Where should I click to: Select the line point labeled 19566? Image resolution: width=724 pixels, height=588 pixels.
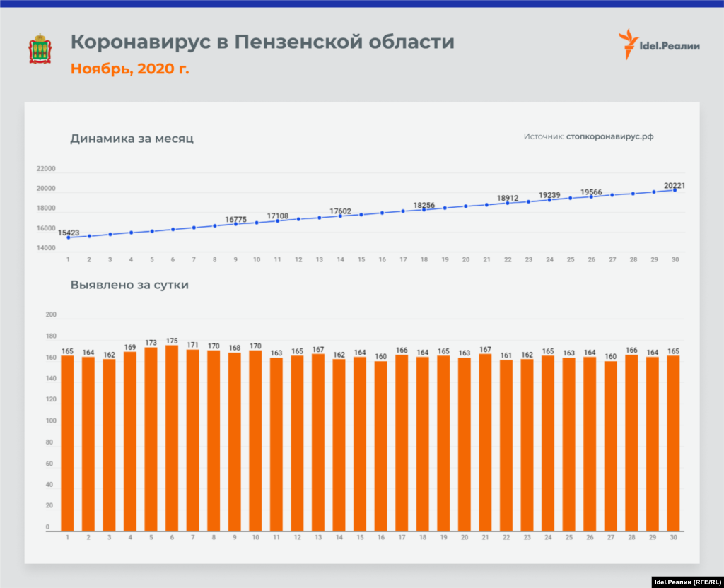(591, 196)
